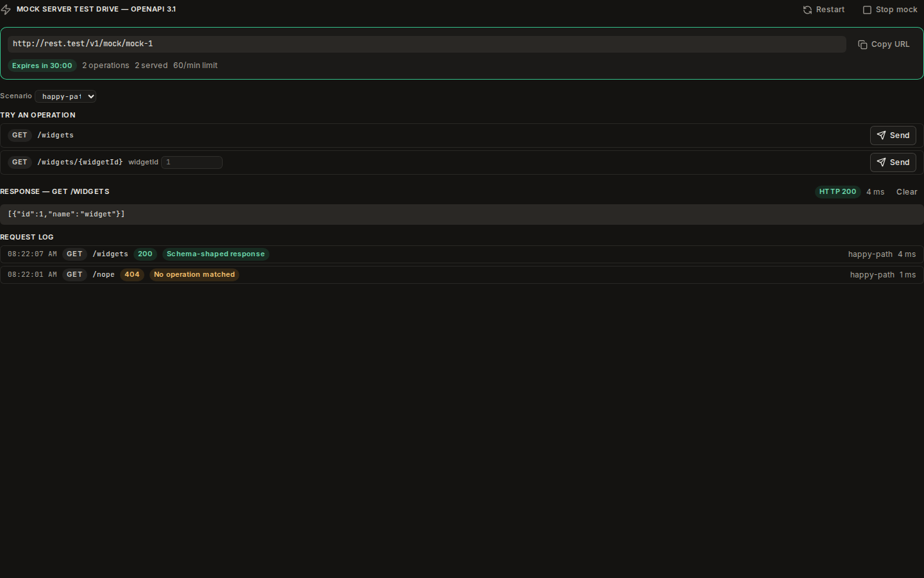Click the 200 status badge in log
Image resolution: width=924 pixels, height=578 pixels.
click(145, 254)
